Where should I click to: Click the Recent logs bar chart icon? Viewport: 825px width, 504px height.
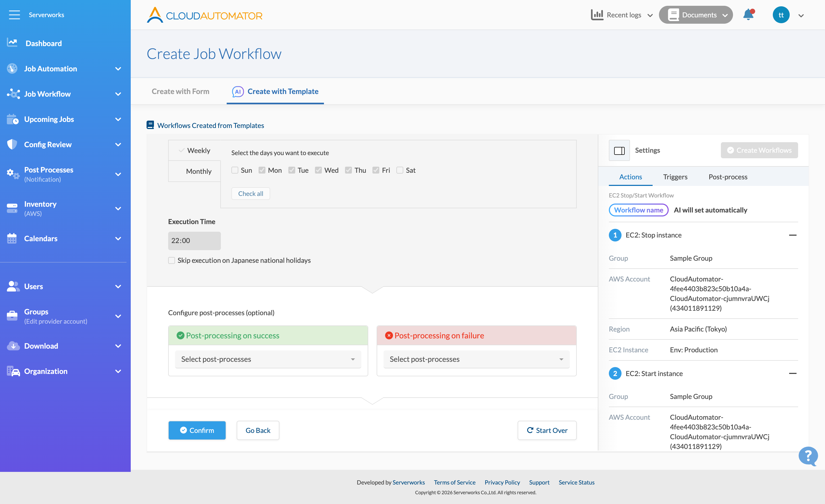click(x=597, y=15)
